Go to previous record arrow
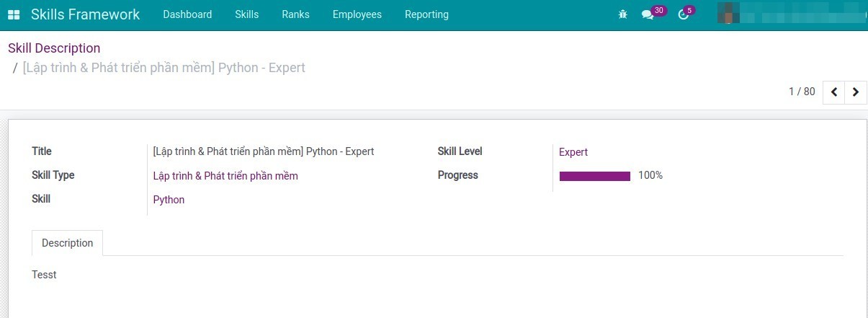This screenshot has width=868, height=318. [x=833, y=92]
